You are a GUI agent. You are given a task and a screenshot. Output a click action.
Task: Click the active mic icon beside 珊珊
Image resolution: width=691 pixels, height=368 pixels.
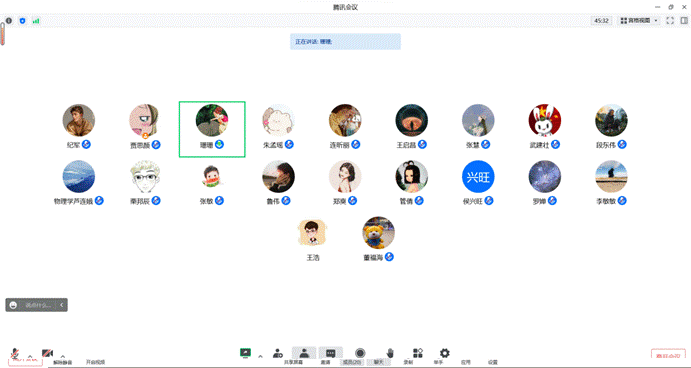tap(219, 145)
